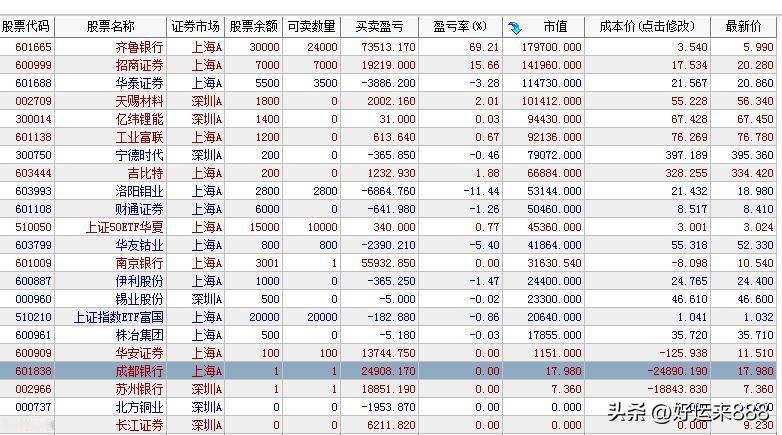Viewport: 782px width, 435px height.
Task: Select the 华泰证券 stock name
Action: point(139,83)
